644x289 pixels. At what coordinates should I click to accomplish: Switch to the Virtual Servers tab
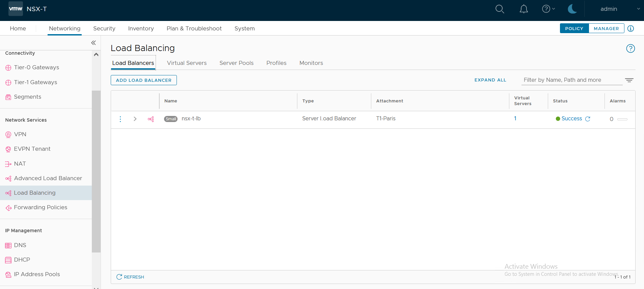(187, 63)
